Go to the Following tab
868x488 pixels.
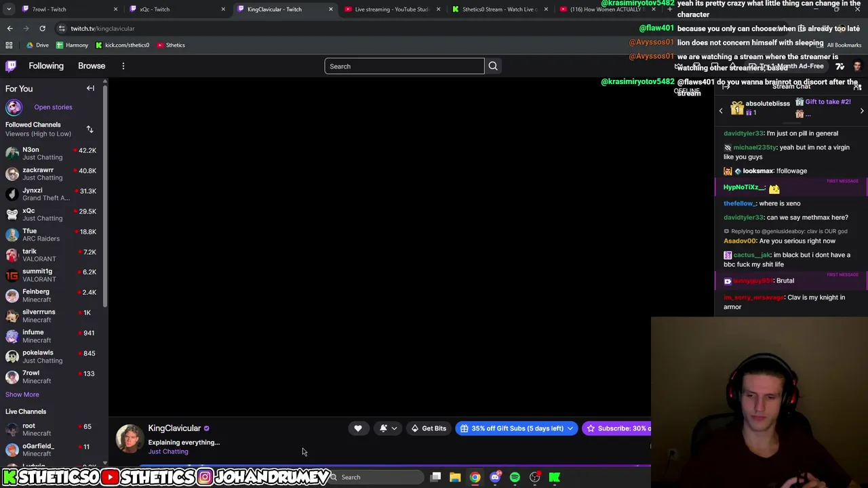click(46, 66)
